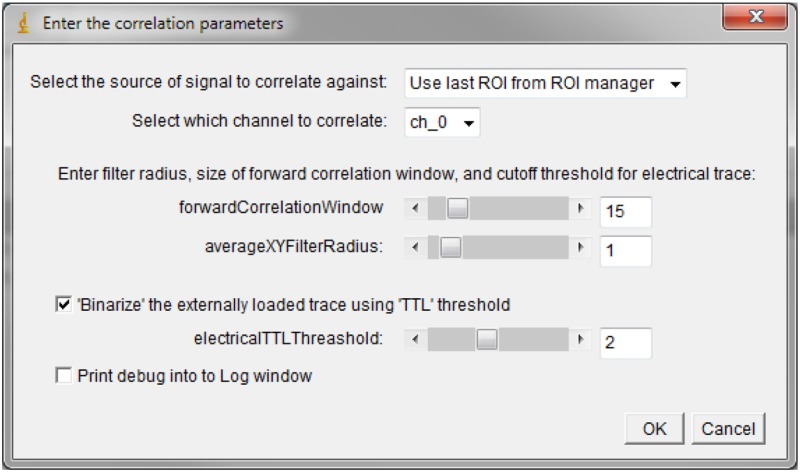
Task: Click the electricalTTLThreashold slider thumb
Action: [x=486, y=340]
